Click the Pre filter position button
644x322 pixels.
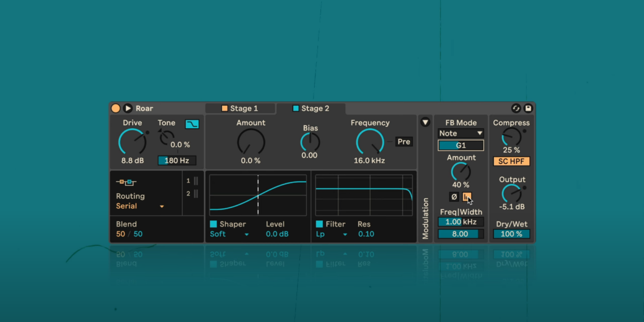coord(403,142)
